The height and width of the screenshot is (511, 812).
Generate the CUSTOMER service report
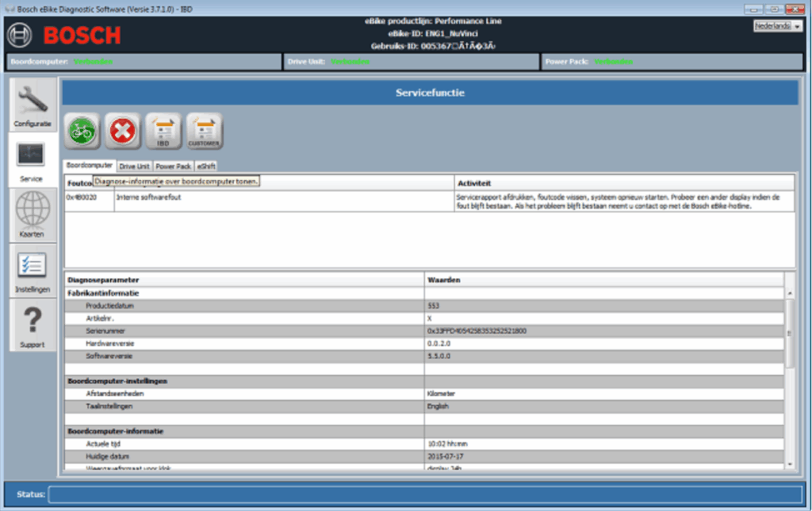pyautogui.click(x=205, y=132)
